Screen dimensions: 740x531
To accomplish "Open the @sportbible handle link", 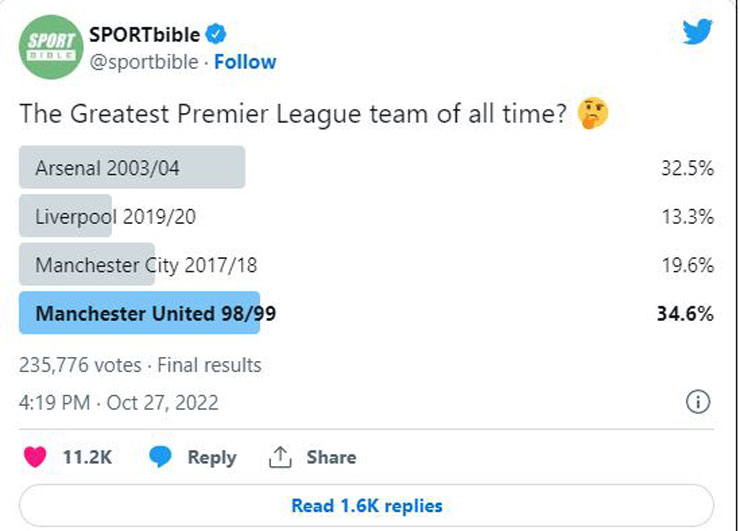I will tap(144, 62).
